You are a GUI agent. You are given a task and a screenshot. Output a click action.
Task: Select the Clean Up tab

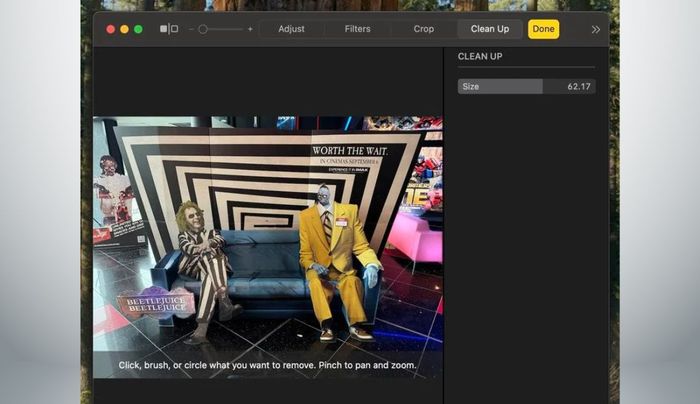[x=490, y=29]
